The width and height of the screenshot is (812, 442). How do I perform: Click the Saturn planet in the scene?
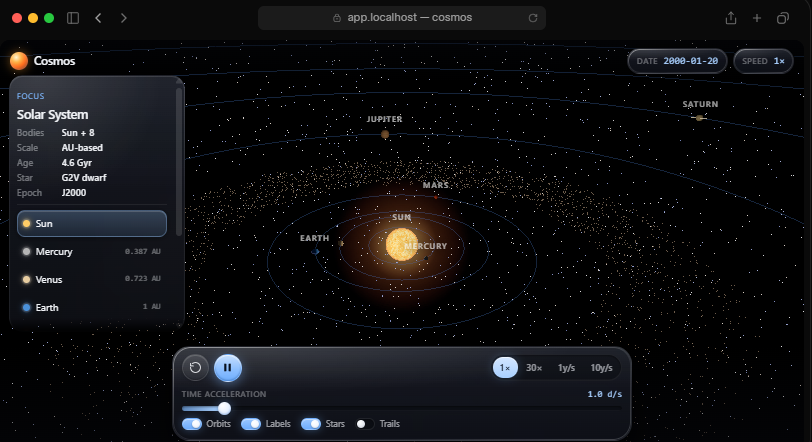pyautogui.click(x=699, y=118)
